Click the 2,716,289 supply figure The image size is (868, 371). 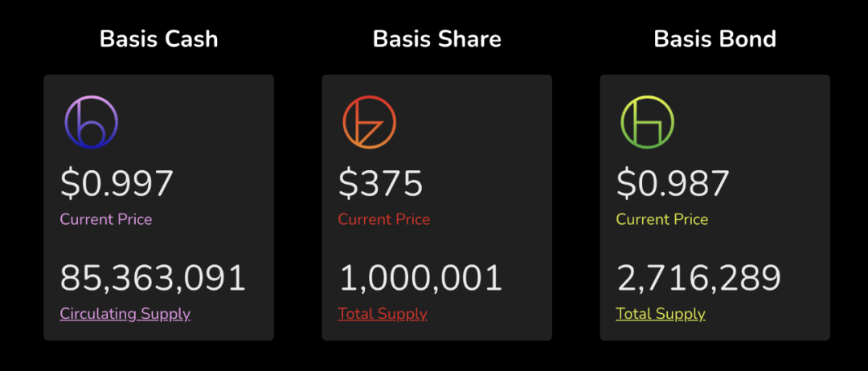(698, 278)
